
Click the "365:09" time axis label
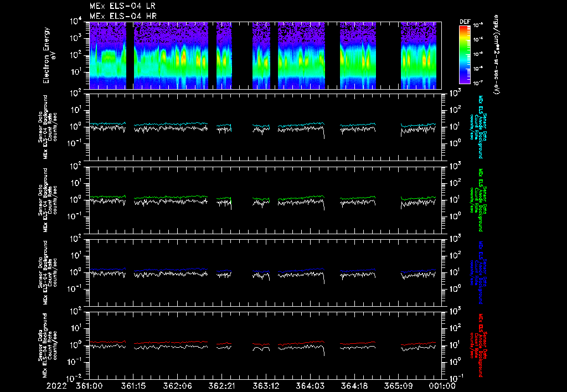click(398, 386)
